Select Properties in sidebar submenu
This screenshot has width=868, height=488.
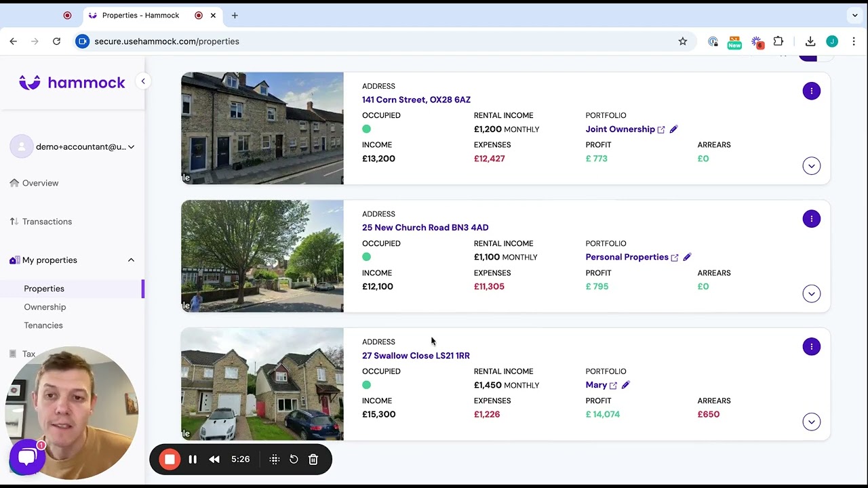[44, 289]
